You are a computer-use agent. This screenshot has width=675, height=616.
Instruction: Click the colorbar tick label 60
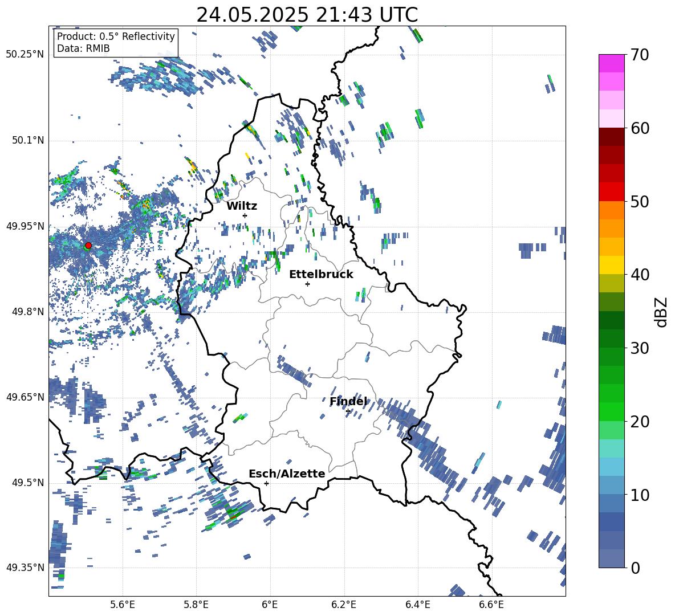coord(639,128)
